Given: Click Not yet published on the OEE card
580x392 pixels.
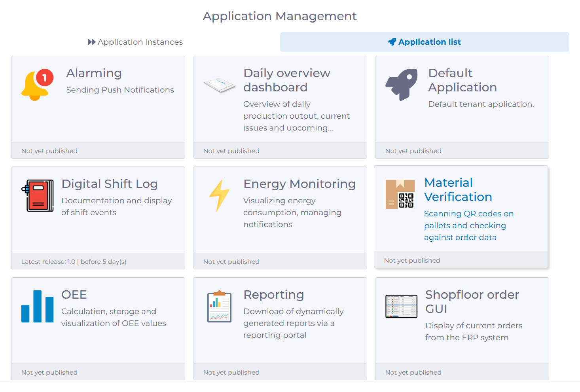Looking at the screenshot, I should click(49, 372).
